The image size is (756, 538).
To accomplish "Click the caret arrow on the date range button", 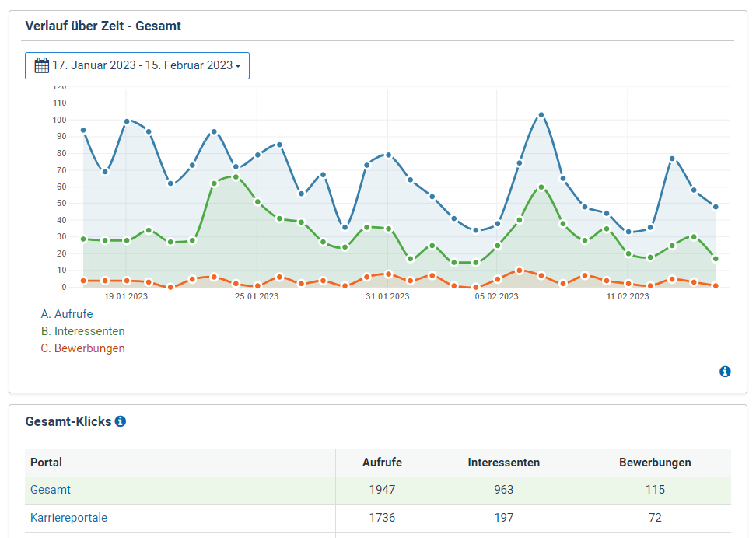I will pyautogui.click(x=238, y=66).
